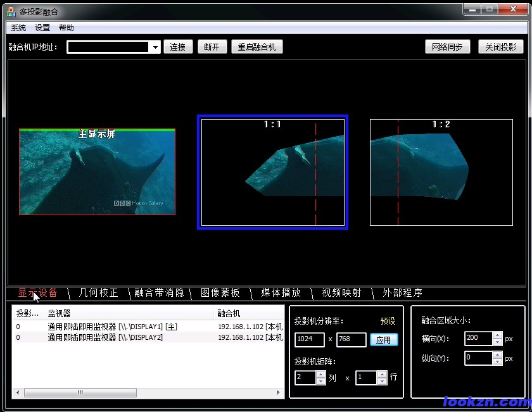Select the projector 1:2 preview
Viewport: 532px width, 412px height.
441,172
